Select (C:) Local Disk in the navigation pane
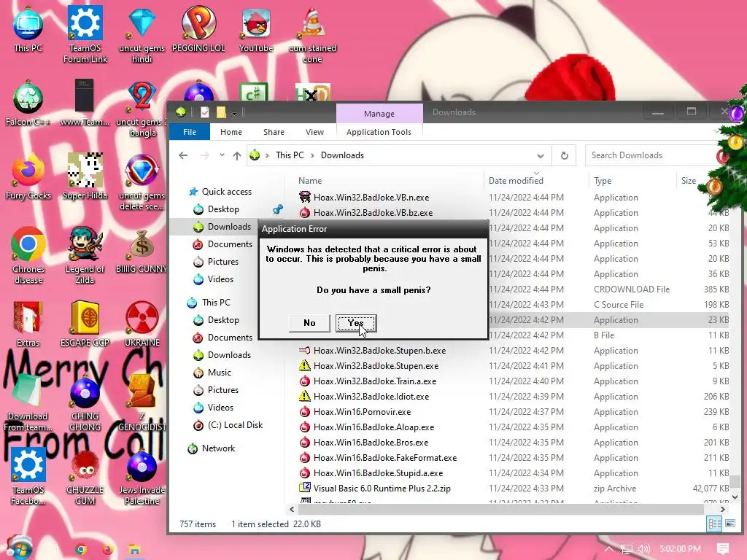747x560 pixels. (236, 425)
